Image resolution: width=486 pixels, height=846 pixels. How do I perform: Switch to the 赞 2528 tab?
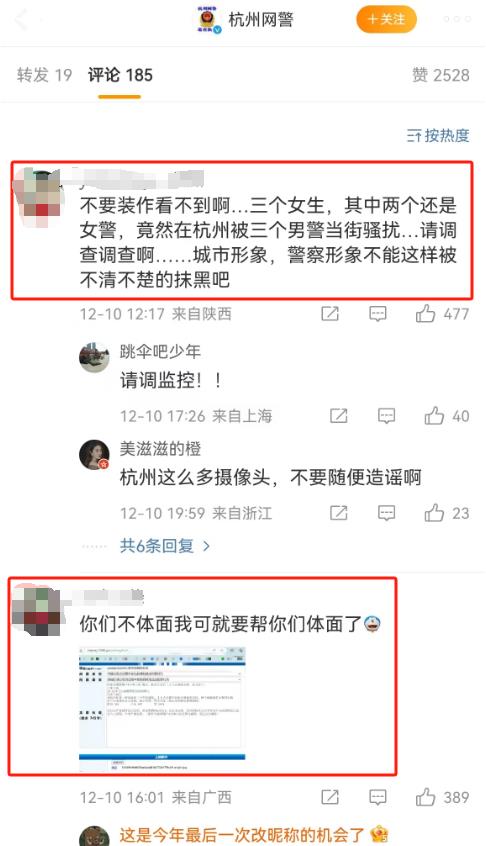[441, 75]
